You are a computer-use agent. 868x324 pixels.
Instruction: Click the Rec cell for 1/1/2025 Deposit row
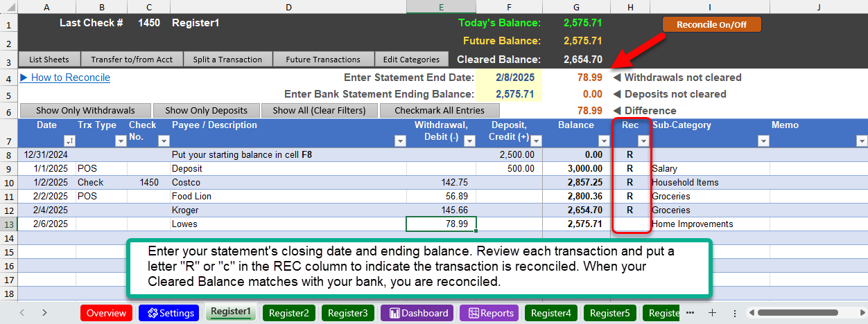click(630, 168)
